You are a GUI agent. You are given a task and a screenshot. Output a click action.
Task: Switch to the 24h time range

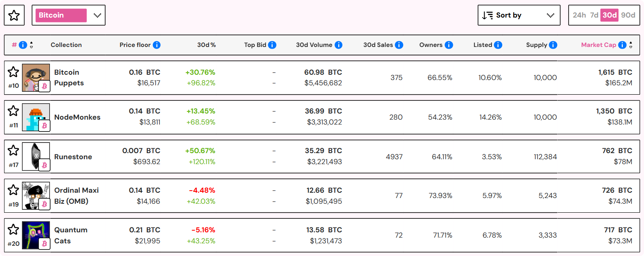tap(579, 16)
